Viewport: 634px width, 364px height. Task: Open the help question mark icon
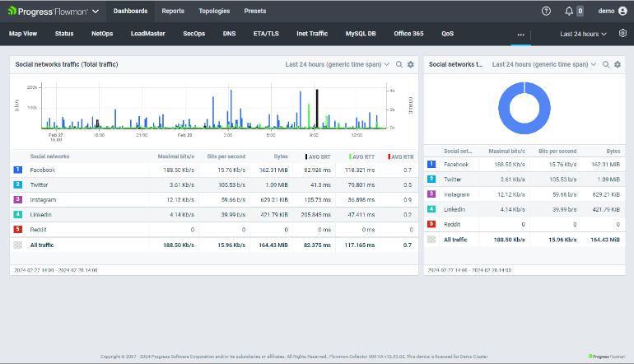click(546, 12)
